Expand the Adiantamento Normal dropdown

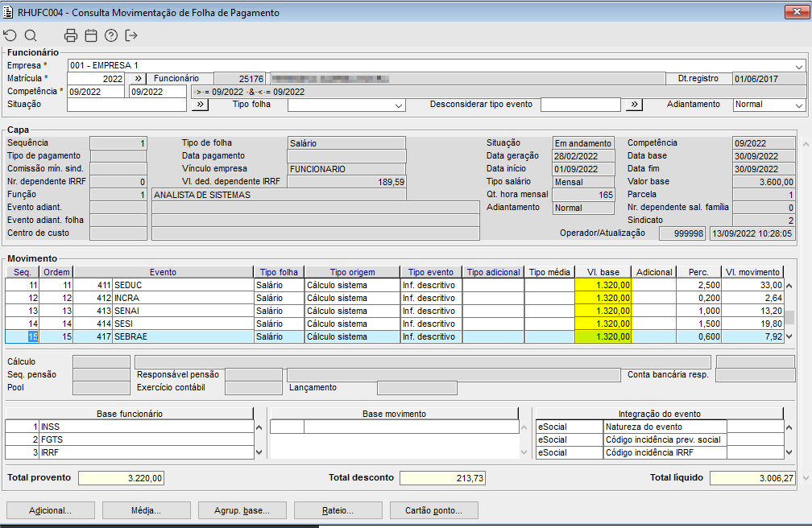point(798,105)
